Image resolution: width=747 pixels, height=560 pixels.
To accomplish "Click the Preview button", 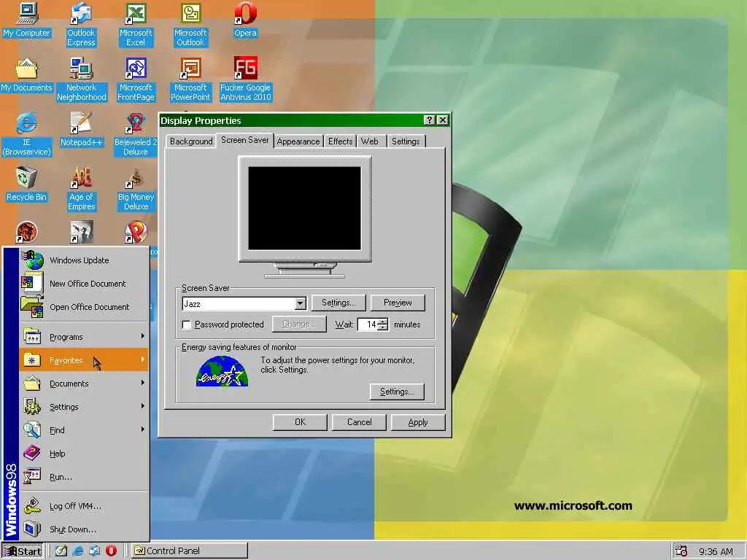I will click(x=398, y=303).
